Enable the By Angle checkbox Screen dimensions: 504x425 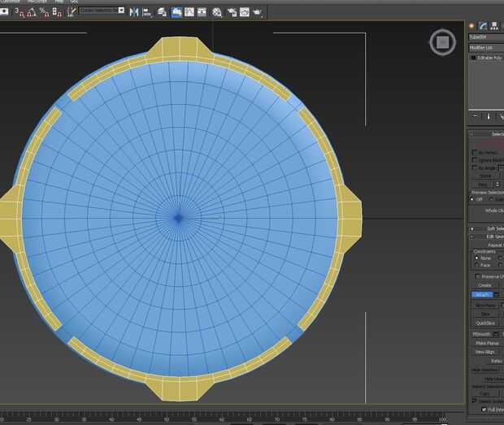tap(475, 167)
